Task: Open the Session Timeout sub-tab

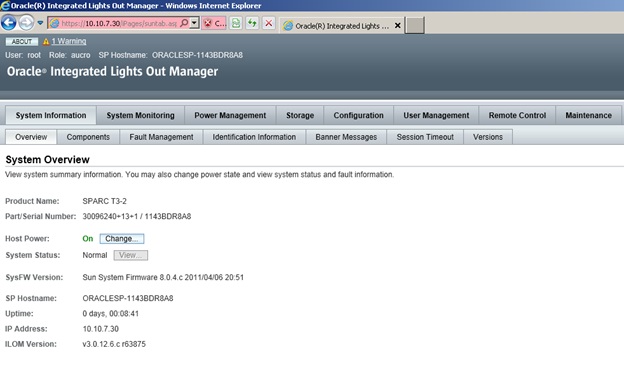Action: [425, 137]
